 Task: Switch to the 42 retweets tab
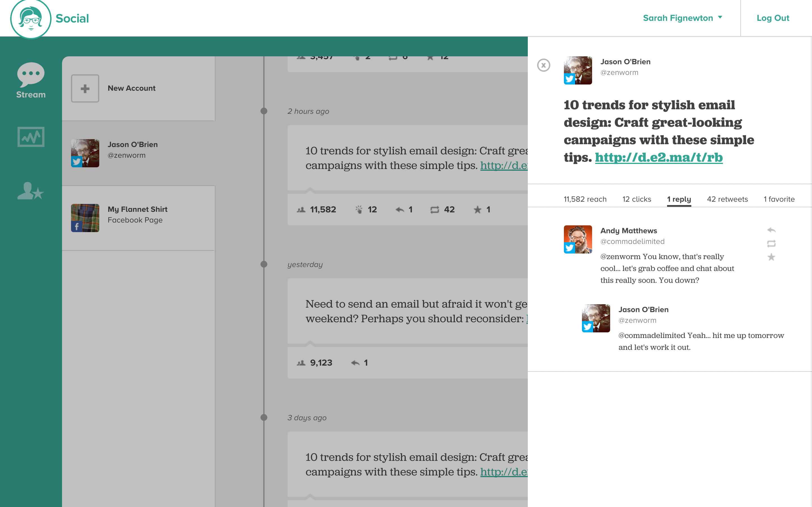727,199
